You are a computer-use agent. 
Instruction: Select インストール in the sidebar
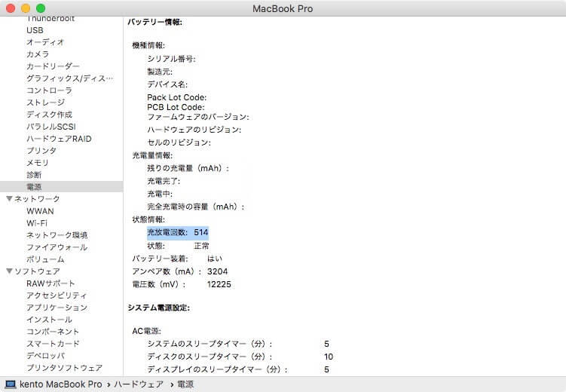click(x=49, y=320)
